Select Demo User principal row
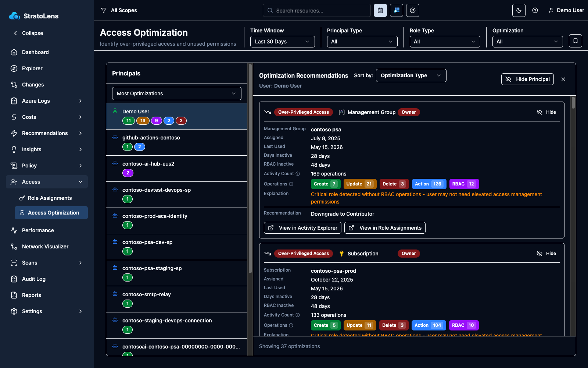Image resolution: width=588 pixels, height=368 pixels. 177,116
